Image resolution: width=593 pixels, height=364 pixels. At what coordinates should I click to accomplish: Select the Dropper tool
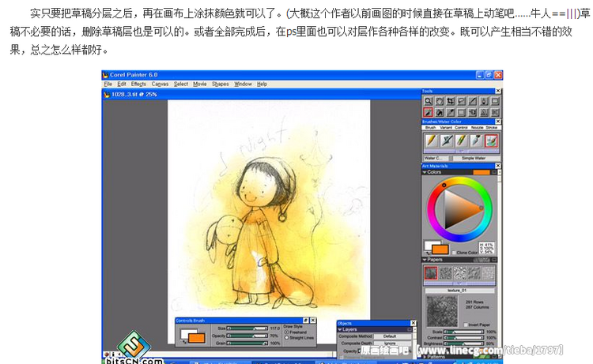(x=450, y=112)
